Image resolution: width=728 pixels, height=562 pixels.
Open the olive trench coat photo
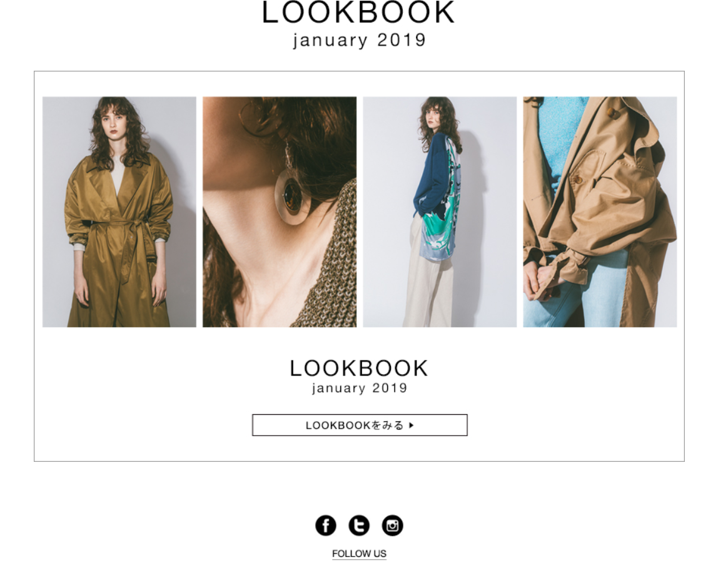point(119,212)
